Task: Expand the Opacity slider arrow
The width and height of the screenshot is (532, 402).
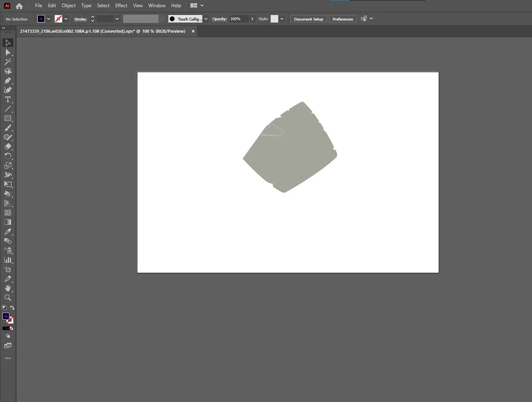Action: (x=252, y=19)
